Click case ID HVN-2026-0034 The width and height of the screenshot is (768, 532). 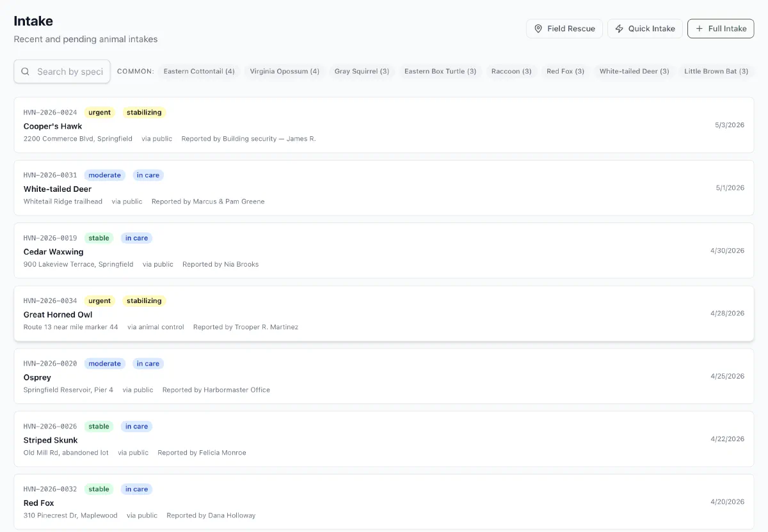click(x=50, y=301)
